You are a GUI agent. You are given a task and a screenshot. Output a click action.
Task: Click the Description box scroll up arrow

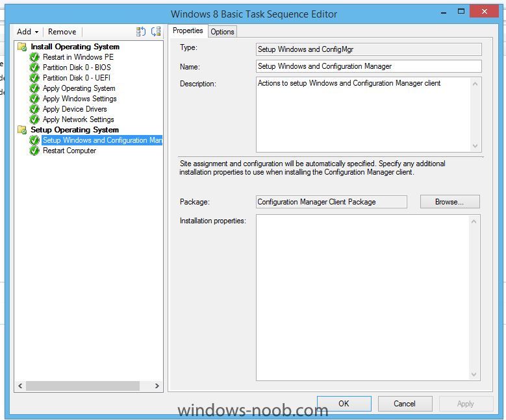[475, 84]
